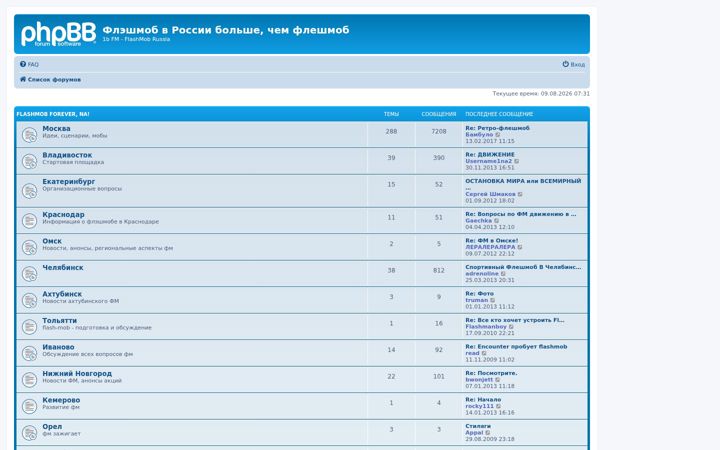720x450 pixels.
Task: View latest post icon next to rocky111
Action: [x=499, y=406]
